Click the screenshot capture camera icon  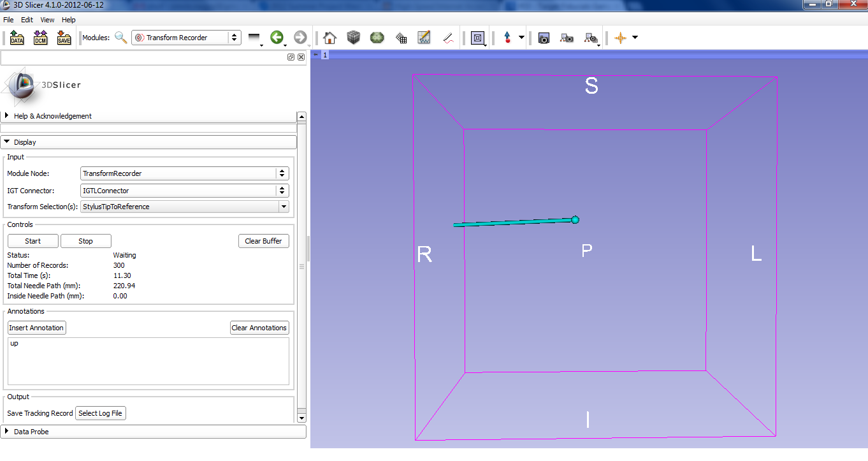click(x=544, y=38)
